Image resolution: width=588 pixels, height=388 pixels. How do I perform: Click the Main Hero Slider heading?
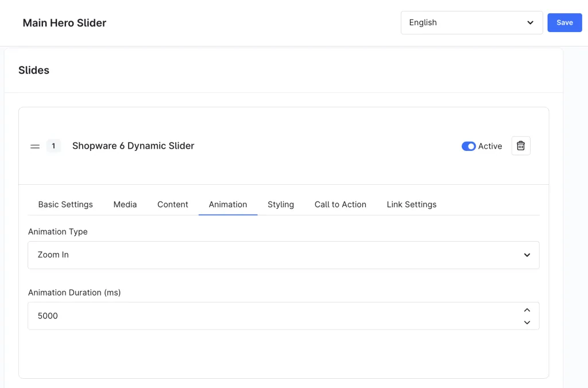tap(64, 23)
